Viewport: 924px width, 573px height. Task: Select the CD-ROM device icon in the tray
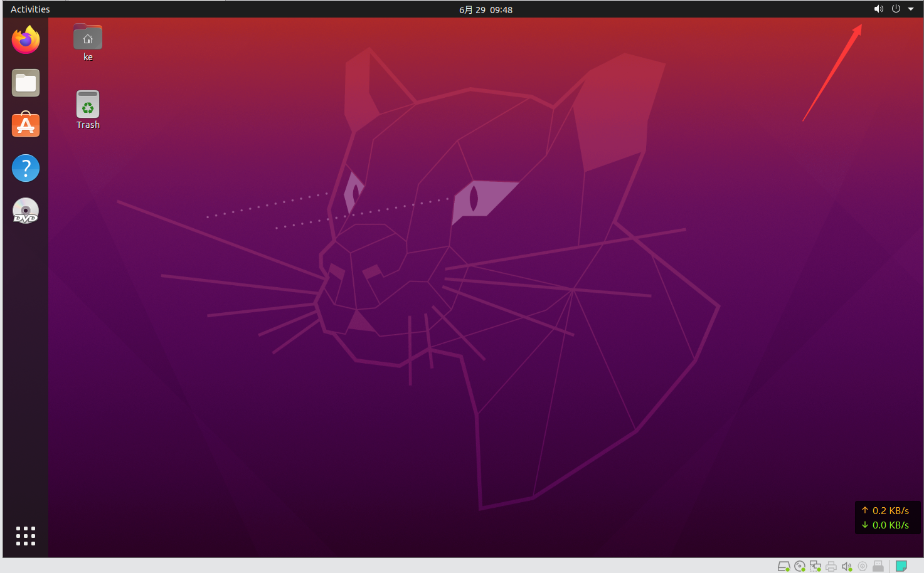799,565
